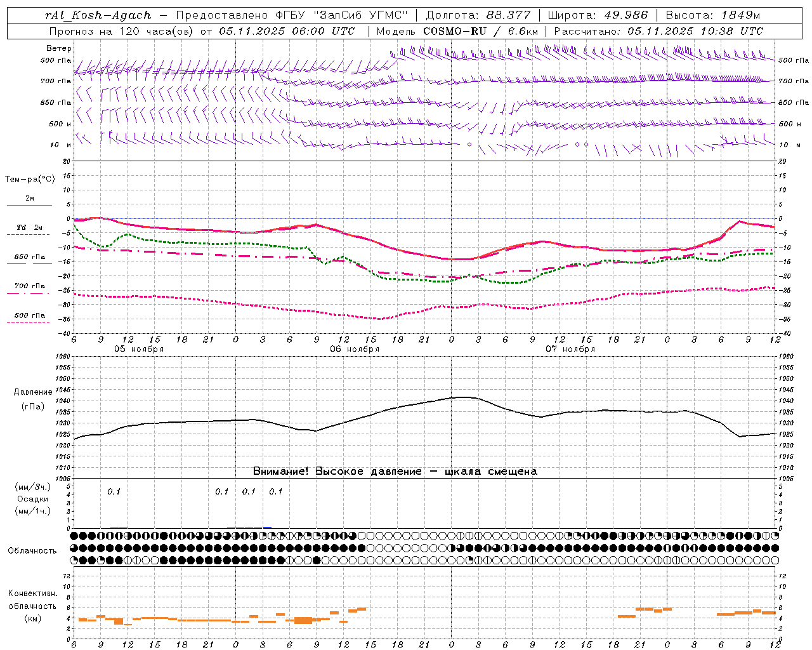Click the Осадки precipitation label
Viewport: 812px width, 650px height.
point(33,499)
